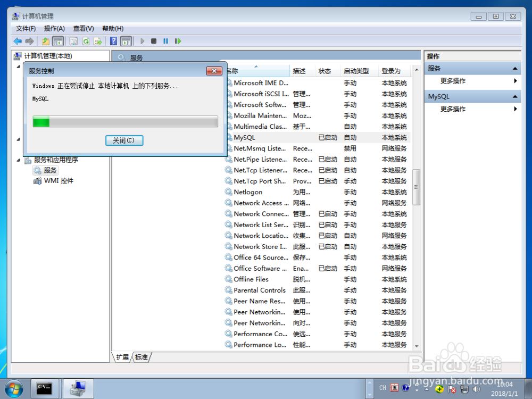Click the green 360 shield tray icon
This screenshot has height=399, width=532.
point(439,389)
